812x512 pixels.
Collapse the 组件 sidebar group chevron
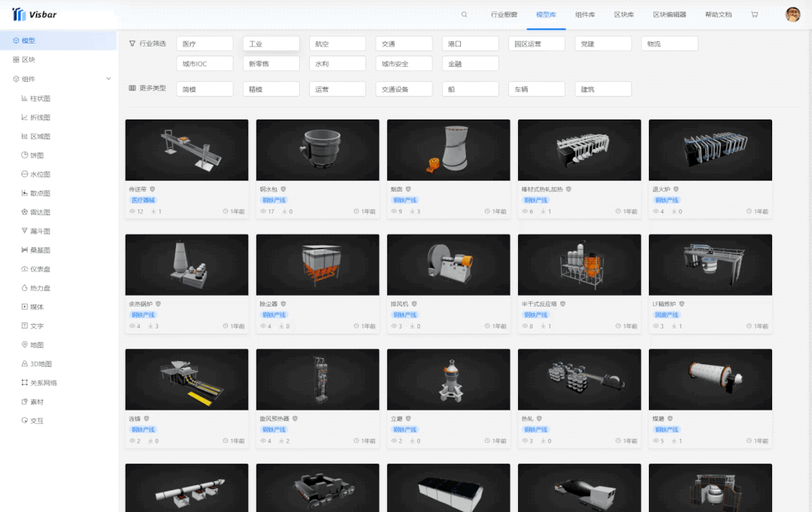pos(108,79)
